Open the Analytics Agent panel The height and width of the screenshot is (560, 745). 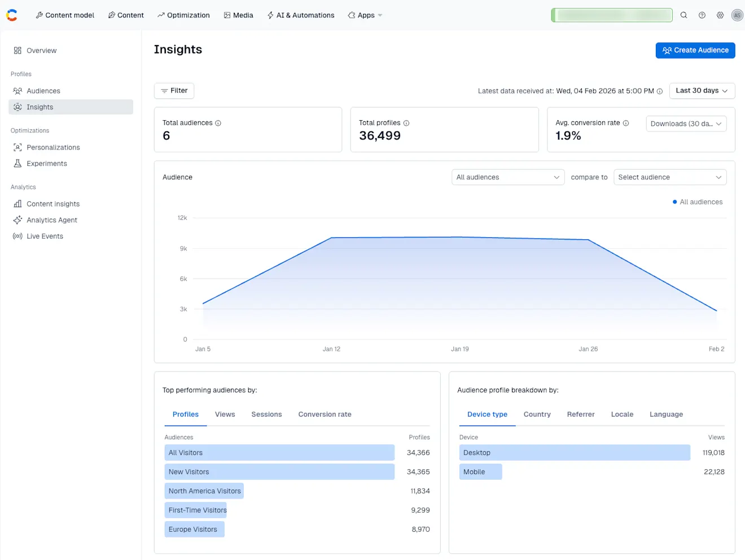(x=52, y=220)
